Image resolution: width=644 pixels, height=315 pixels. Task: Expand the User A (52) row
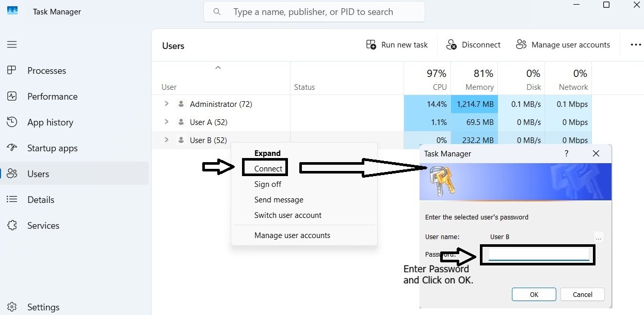(x=166, y=122)
